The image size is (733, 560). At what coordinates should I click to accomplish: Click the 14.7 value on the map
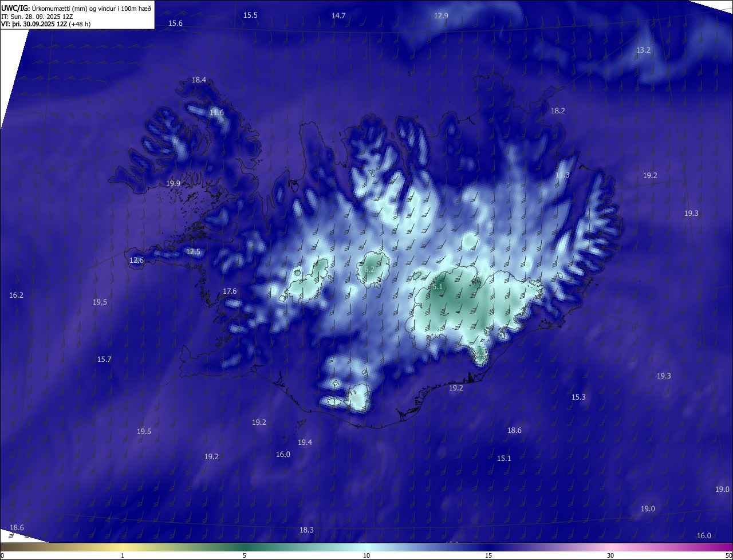pos(338,16)
